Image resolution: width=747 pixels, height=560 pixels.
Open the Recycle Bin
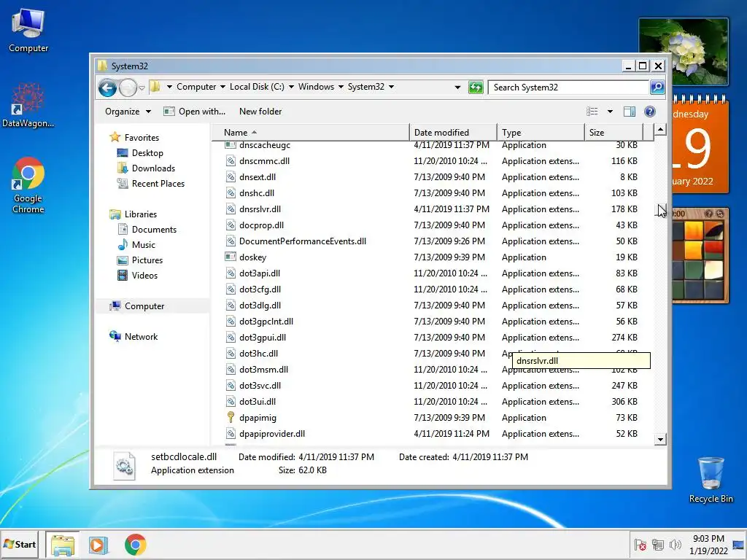coord(711,480)
